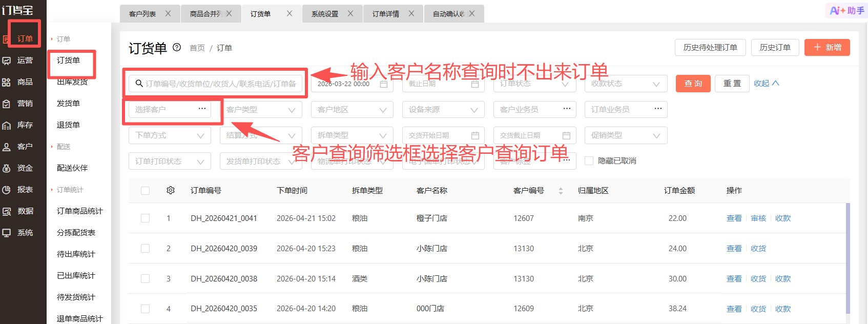The image size is (868, 324).
Task: Click order number DH_20260420_0038
Action: pyautogui.click(x=224, y=279)
